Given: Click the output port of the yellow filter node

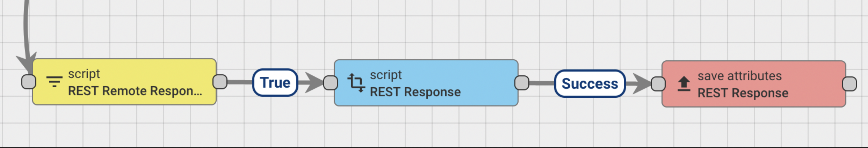Looking at the screenshot, I should [220, 82].
